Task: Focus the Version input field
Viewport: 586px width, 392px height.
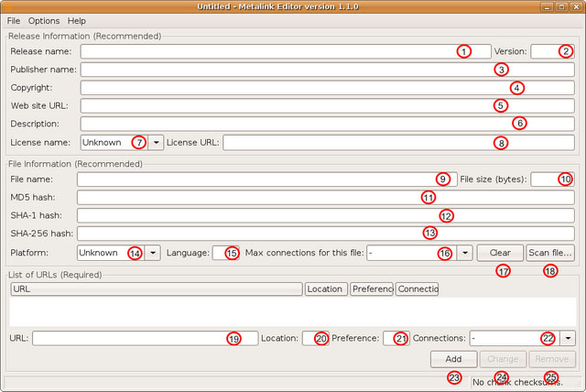Action: pyautogui.click(x=552, y=51)
